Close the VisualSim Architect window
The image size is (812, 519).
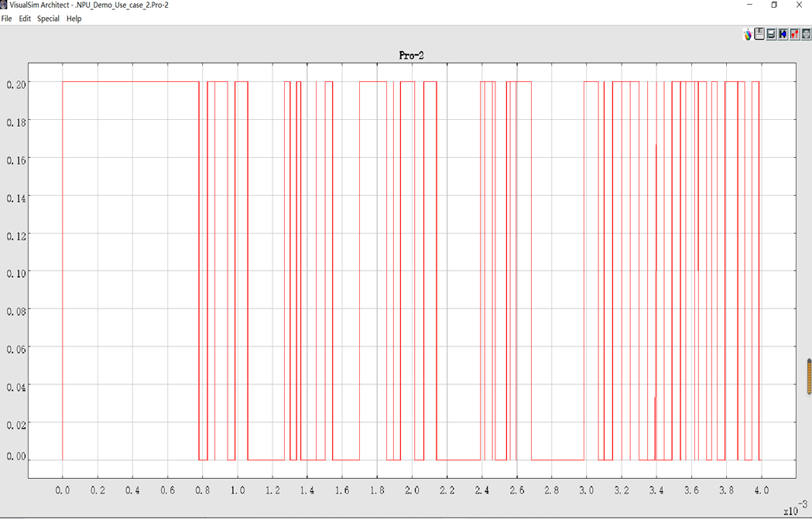coord(799,5)
